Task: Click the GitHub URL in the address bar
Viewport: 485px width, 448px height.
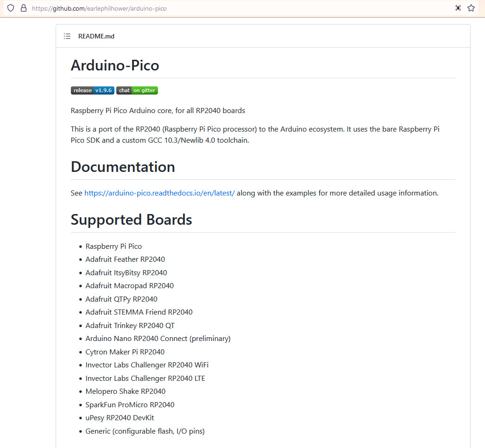Action: (x=99, y=8)
